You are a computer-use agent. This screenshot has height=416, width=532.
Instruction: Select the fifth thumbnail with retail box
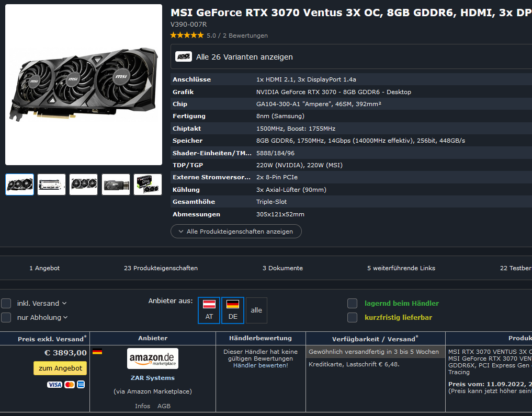click(x=148, y=184)
